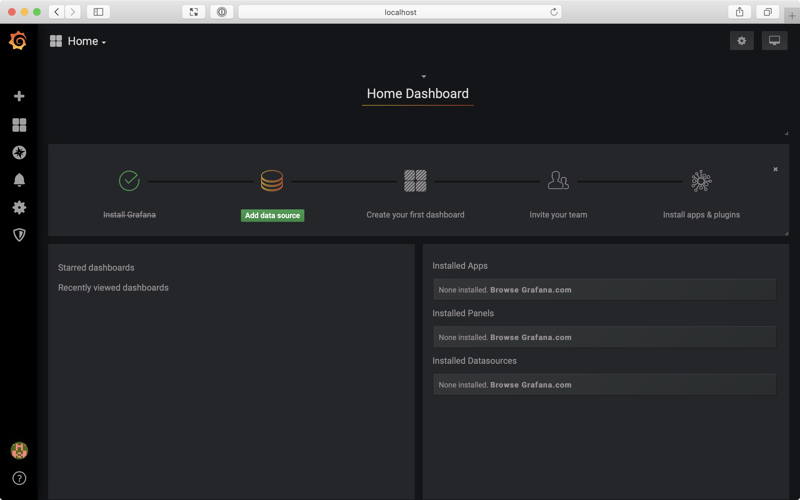Click the apps & plugins network icon
The image size is (800, 500).
pyautogui.click(x=701, y=181)
